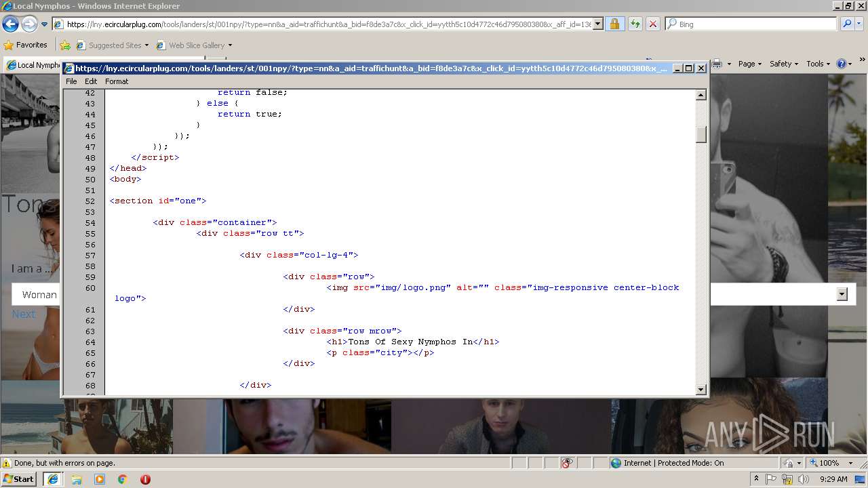This screenshot has height=488, width=868.
Task: Open the recent pages dropdown arrow
Action: click(x=45, y=24)
